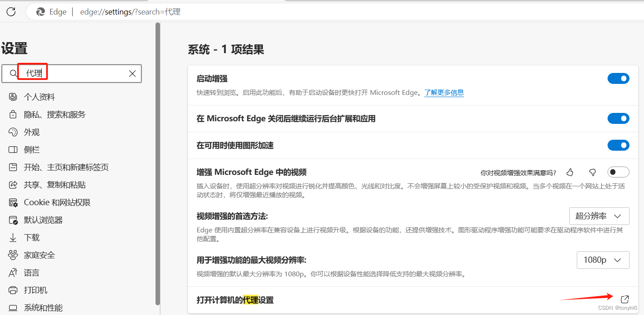
Task: Open 语言 settings
Action: 32,273
